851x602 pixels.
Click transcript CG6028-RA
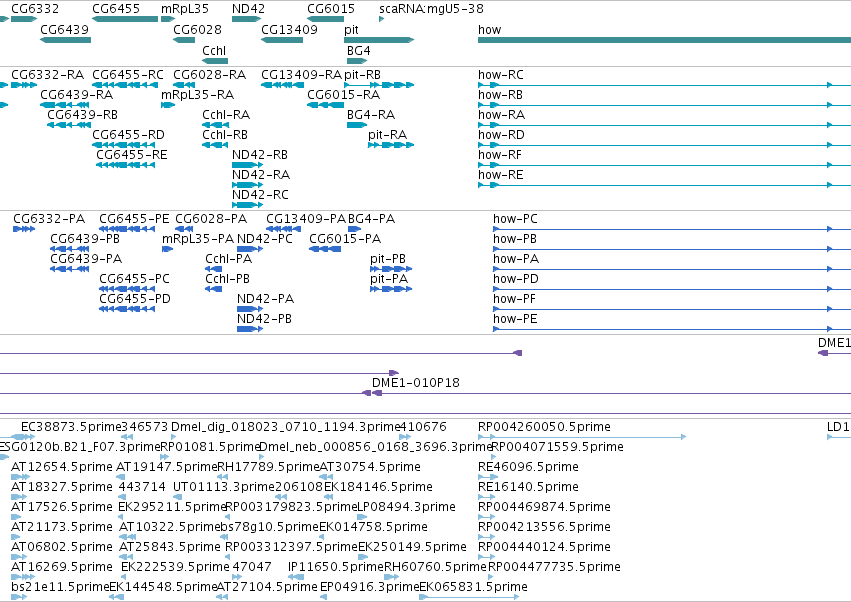209,74
